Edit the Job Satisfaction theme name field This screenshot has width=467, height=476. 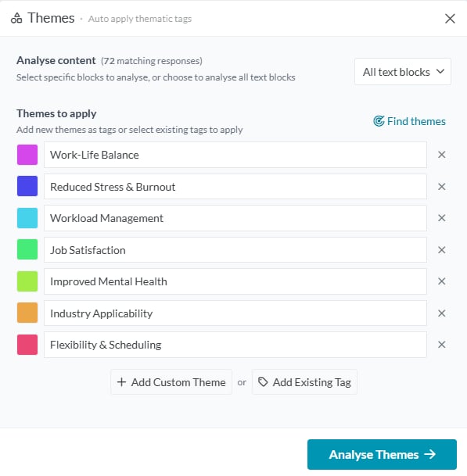pos(235,250)
